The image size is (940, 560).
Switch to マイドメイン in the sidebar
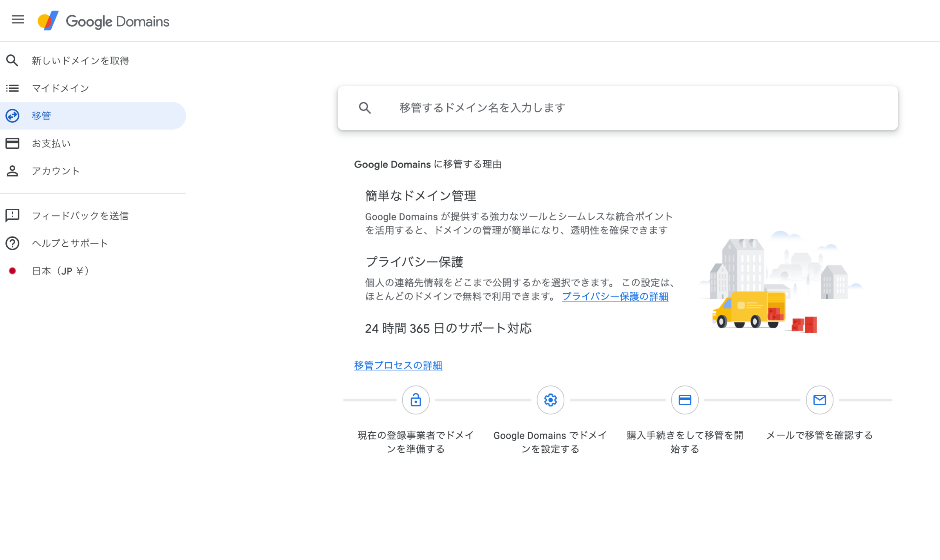tap(61, 88)
